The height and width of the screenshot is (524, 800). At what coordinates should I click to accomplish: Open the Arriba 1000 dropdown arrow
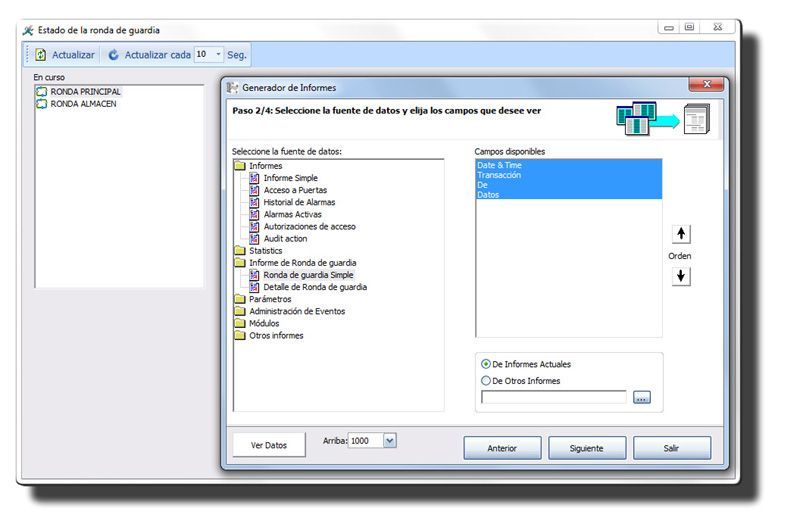(390, 441)
